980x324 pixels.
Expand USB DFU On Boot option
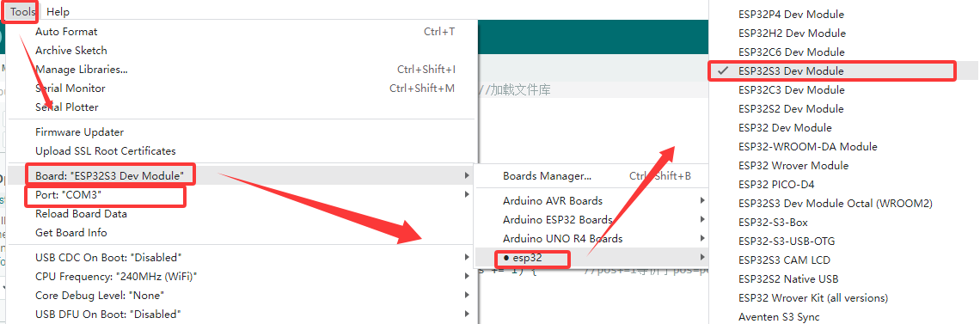[x=242, y=314]
